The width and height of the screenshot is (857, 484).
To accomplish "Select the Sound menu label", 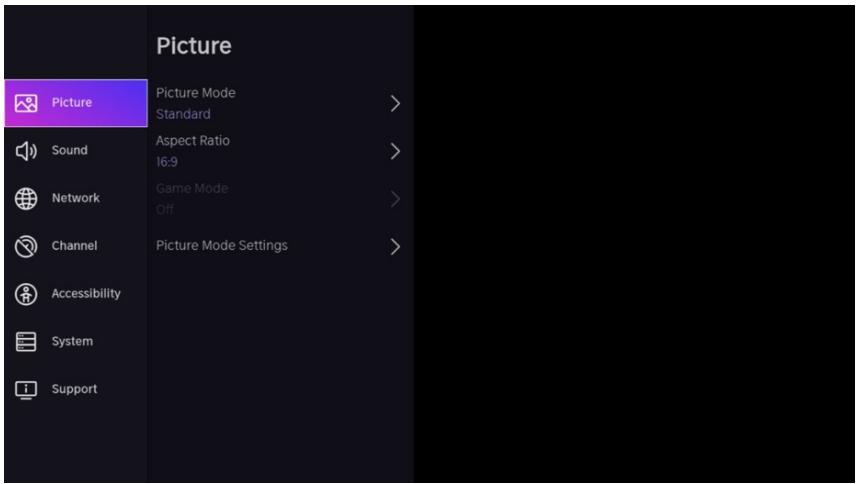I will 69,150.
